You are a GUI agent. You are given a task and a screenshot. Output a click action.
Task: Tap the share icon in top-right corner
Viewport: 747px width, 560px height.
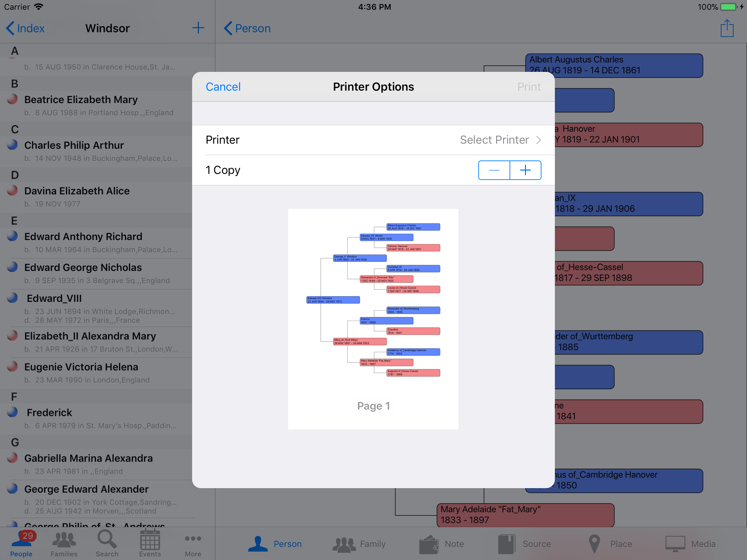pyautogui.click(x=727, y=28)
